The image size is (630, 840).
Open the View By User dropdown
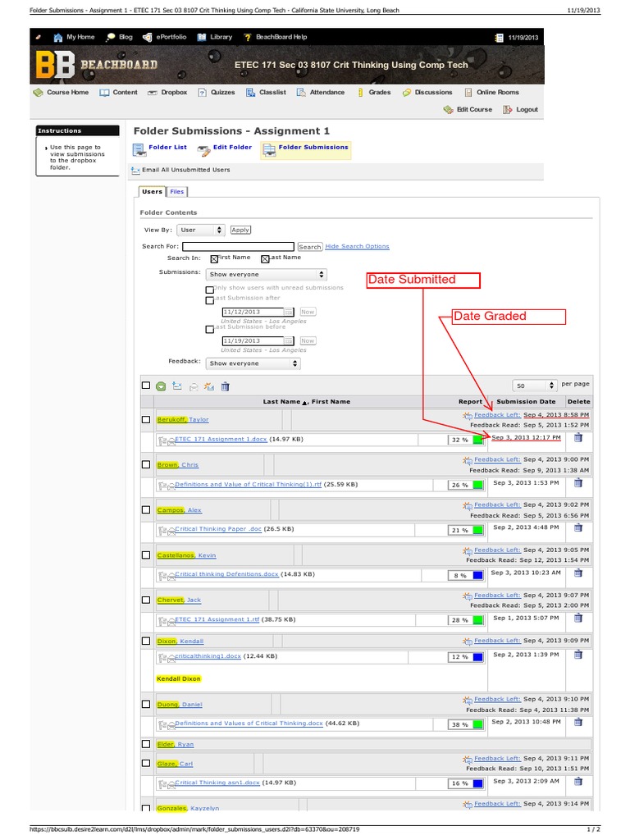[201, 230]
